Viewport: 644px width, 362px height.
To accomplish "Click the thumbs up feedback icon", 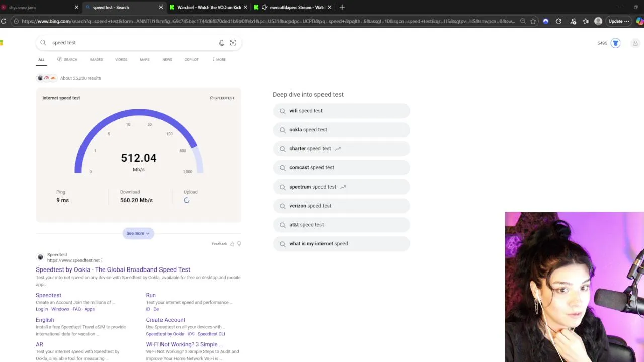I will pyautogui.click(x=232, y=244).
